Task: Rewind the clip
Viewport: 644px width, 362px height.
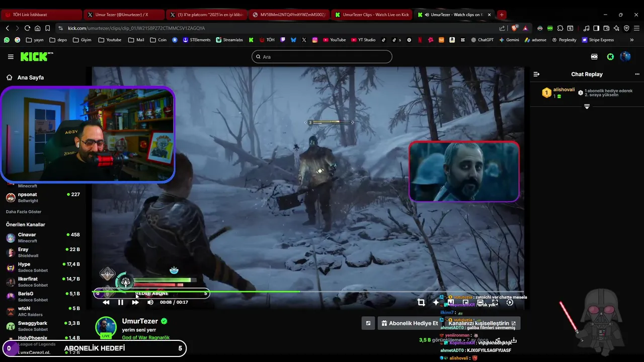Action: (x=106, y=302)
